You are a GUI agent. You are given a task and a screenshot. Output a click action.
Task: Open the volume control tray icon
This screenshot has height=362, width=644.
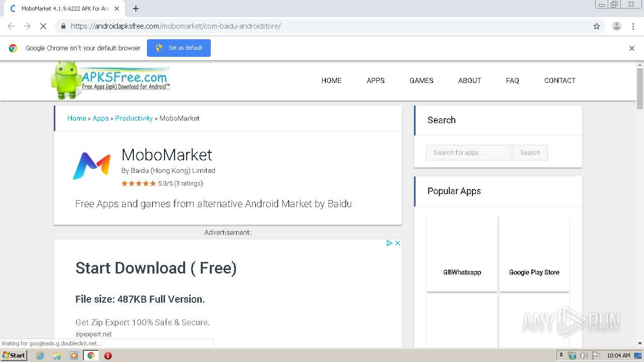(584, 355)
